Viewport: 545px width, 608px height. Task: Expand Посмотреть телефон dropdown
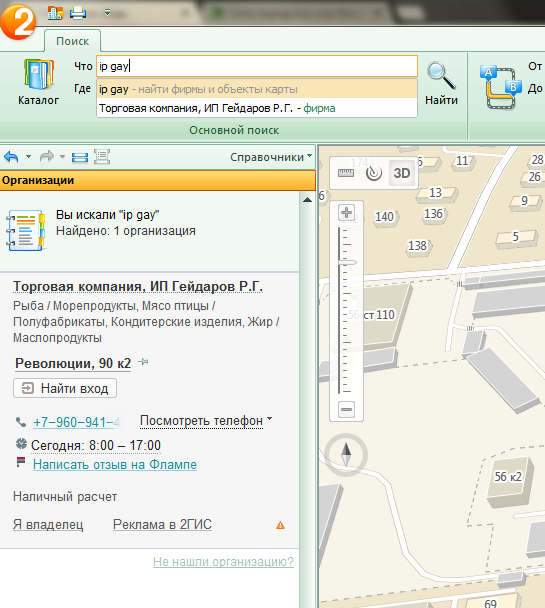[x=206, y=421]
